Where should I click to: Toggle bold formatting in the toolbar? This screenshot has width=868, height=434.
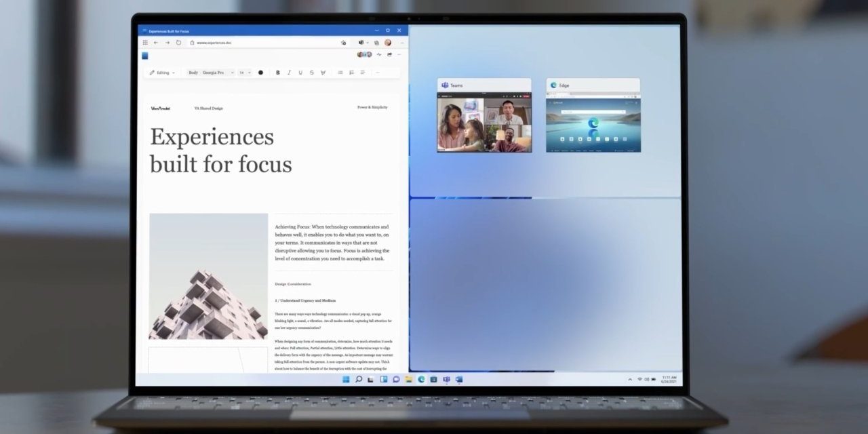pyautogui.click(x=278, y=73)
